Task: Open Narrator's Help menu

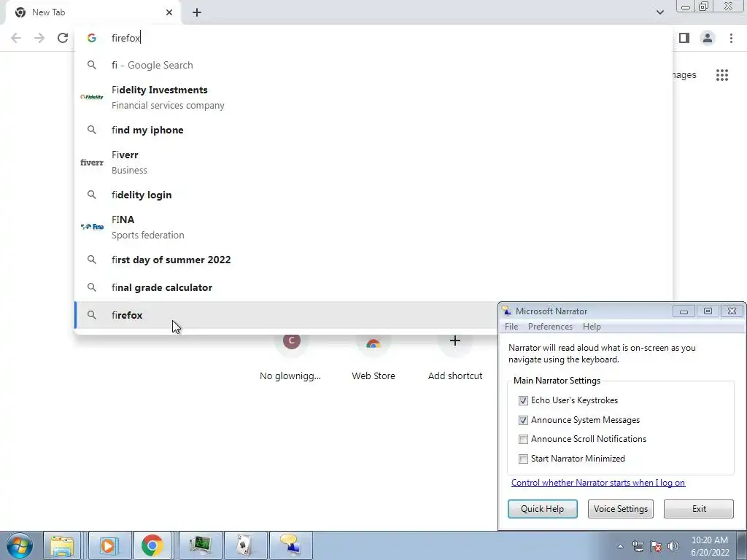Action: [592, 327]
